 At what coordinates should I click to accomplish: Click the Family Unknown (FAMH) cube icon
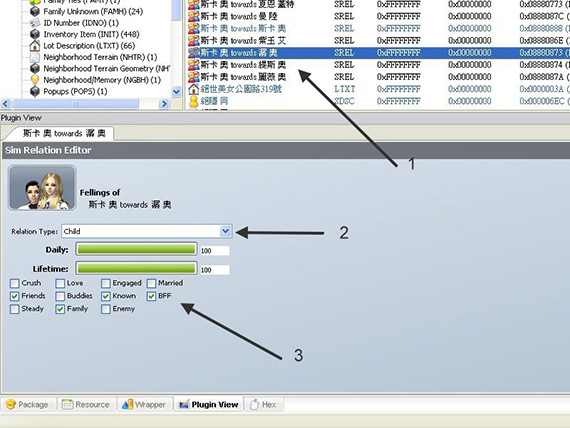pyautogui.click(x=35, y=11)
